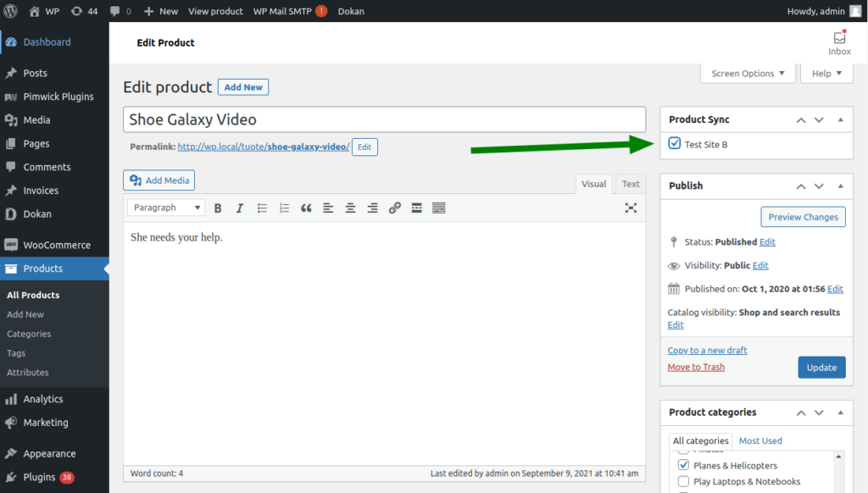Insert a bulleted list
The width and height of the screenshot is (868, 493).
pyautogui.click(x=262, y=208)
